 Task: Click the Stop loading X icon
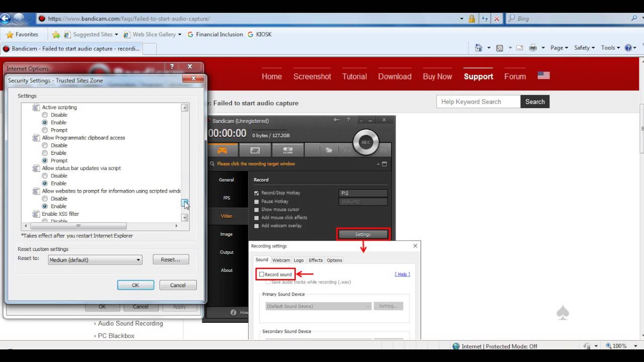497,19
